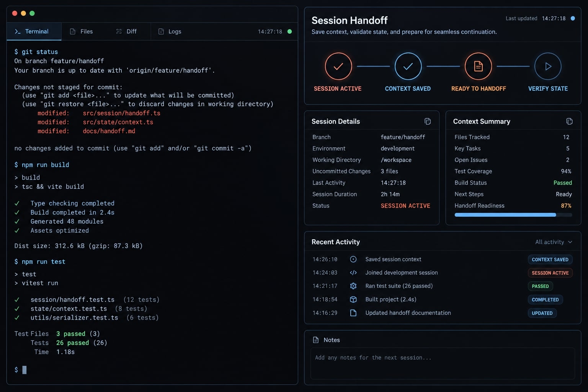Open the Diff tab
The image size is (588, 392).
126,31
